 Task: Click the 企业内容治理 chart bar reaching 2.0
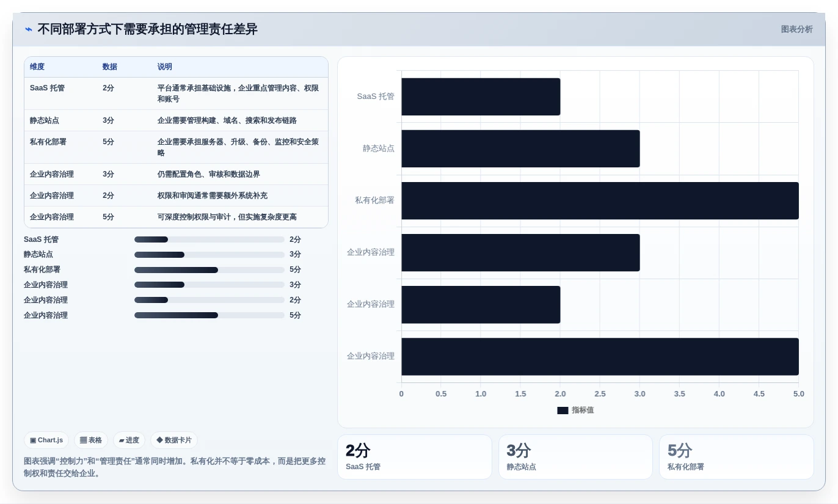click(x=481, y=304)
